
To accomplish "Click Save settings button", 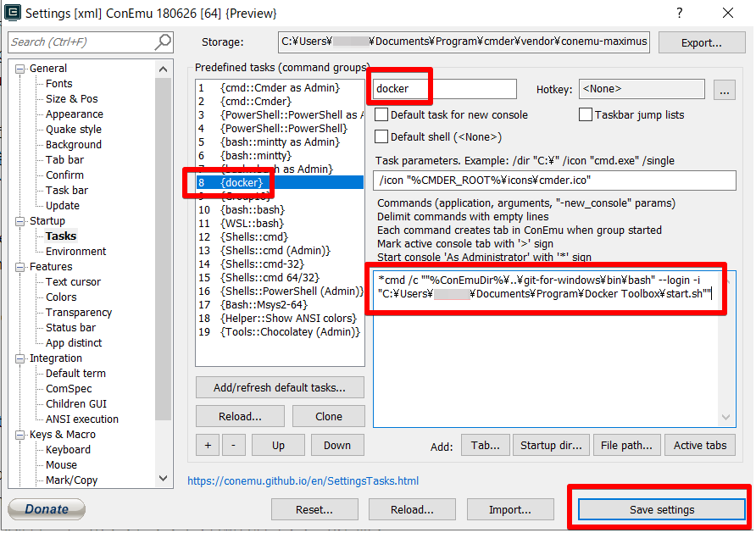I will (x=661, y=510).
